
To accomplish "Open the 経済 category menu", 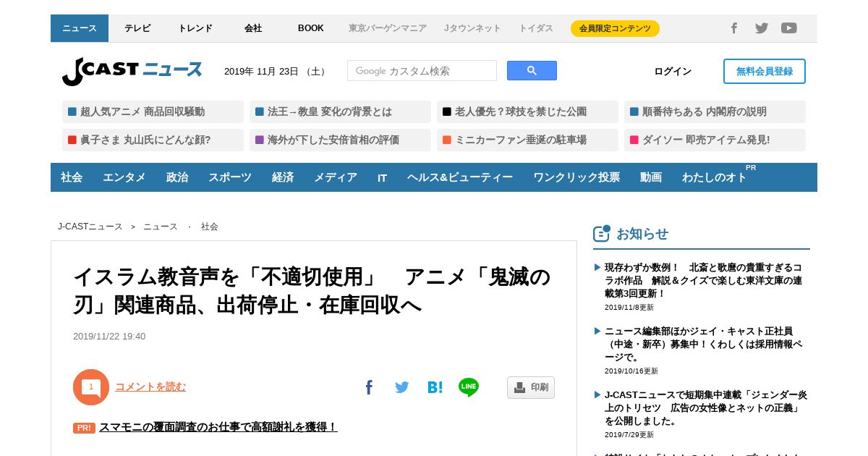I will tap(283, 177).
